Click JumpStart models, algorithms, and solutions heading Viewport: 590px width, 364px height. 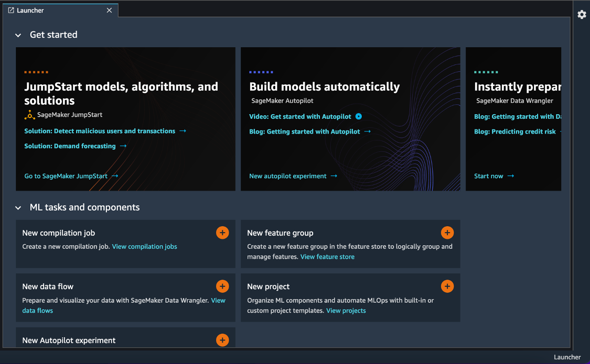121,94
